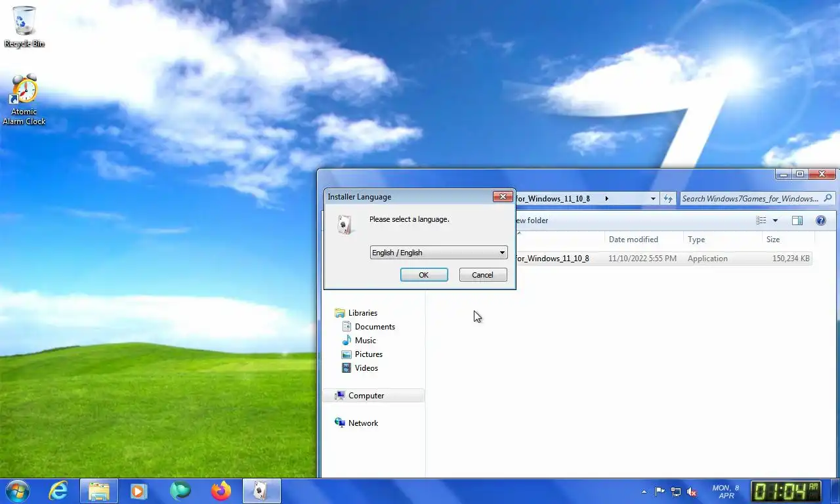840x504 pixels.
Task: Minimize the Explorer window
Action: click(x=783, y=174)
